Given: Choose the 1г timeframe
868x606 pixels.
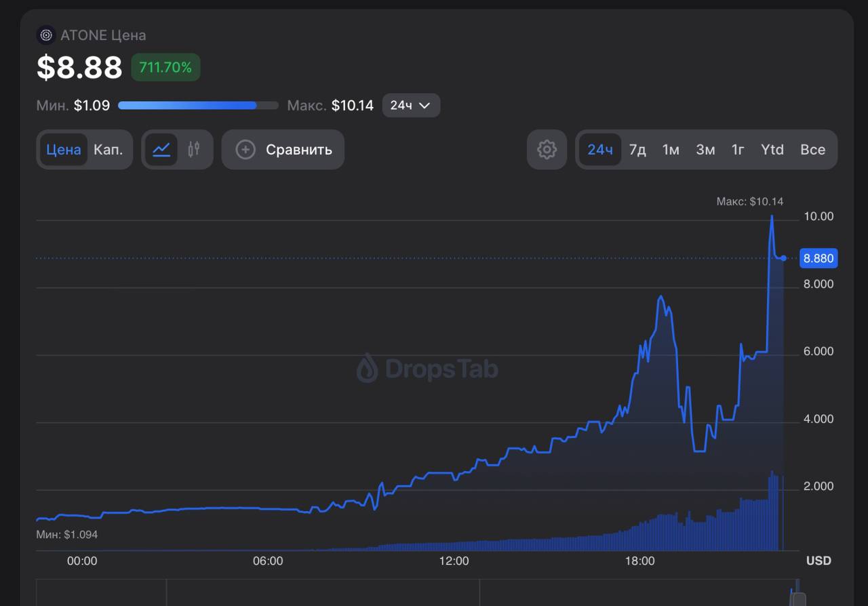Looking at the screenshot, I should click(738, 150).
